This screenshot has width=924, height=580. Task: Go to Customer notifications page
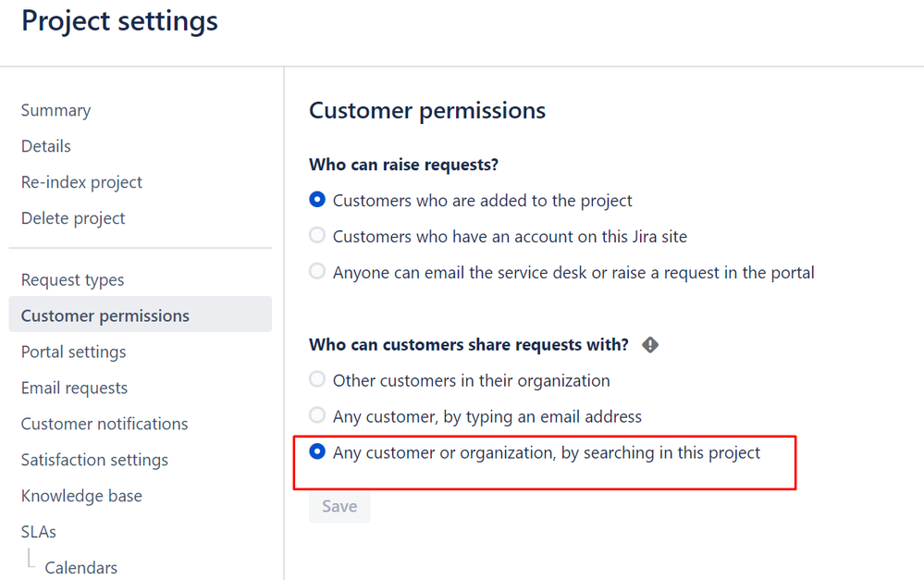pos(105,424)
